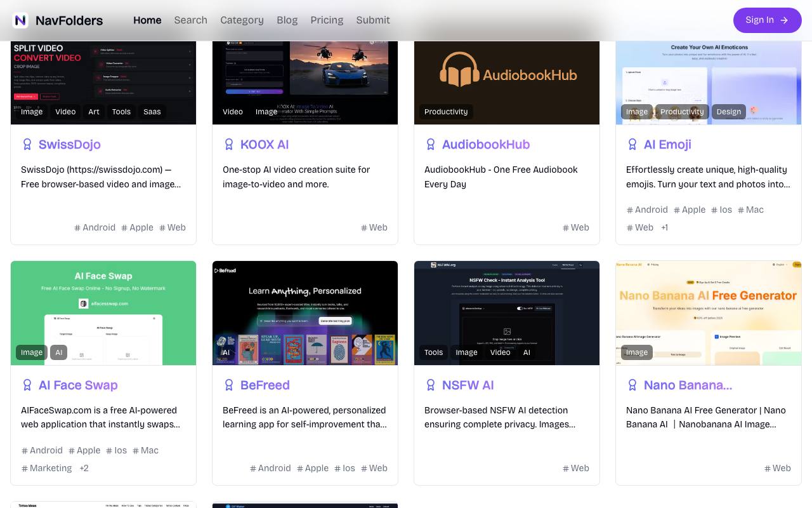
Task: Click the award badge icon beside NSFW AI
Action: click(x=431, y=385)
